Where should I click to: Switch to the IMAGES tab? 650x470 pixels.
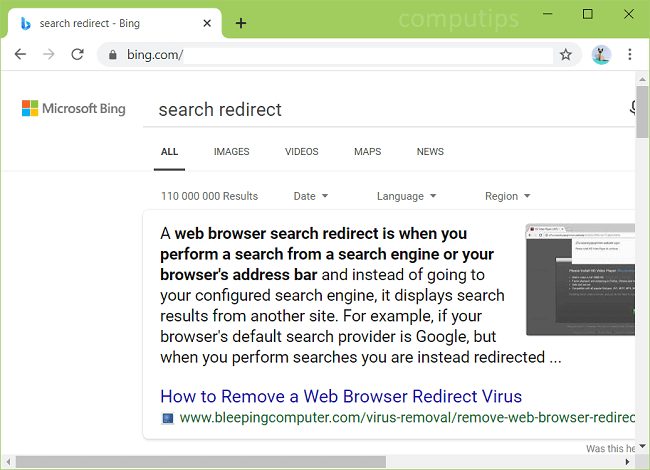(x=231, y=152)
